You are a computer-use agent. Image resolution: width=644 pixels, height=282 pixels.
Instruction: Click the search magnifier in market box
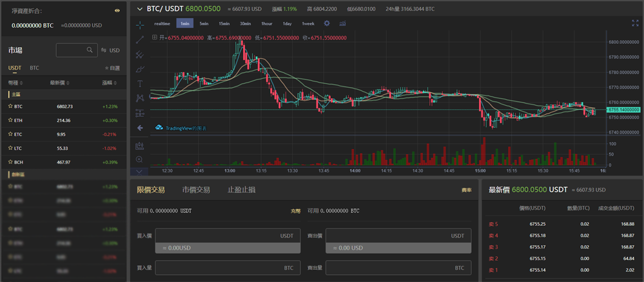[90, 50]
